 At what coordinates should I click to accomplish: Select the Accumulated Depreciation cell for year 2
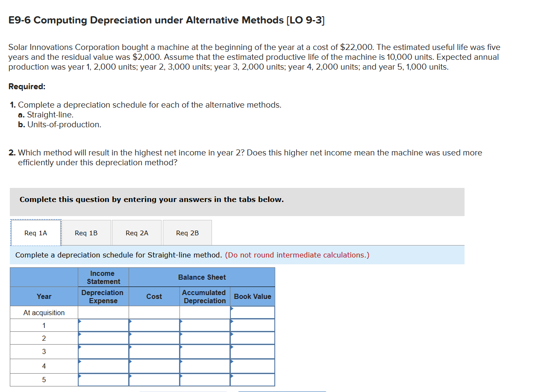coord(204,338)
